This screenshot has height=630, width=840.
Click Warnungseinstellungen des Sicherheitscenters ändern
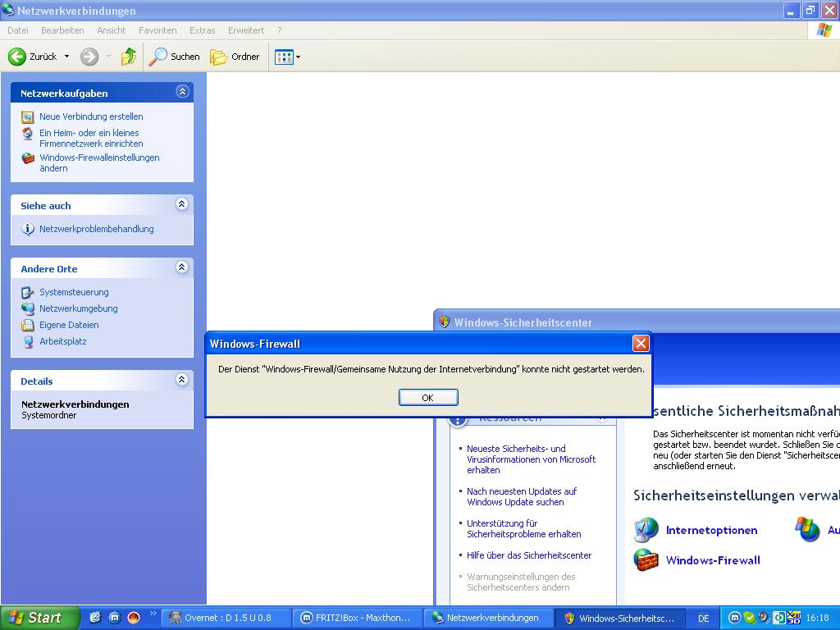[521, 582]
